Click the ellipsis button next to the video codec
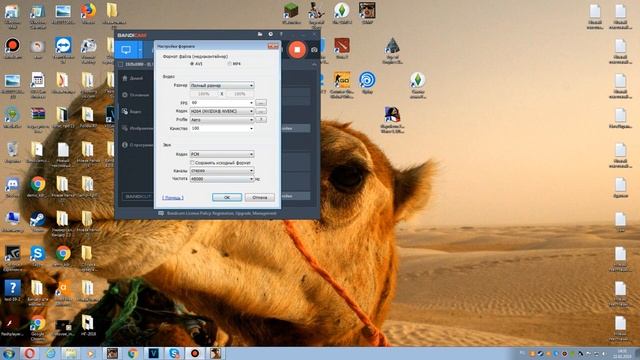The height and width of the screenshot is (360, 640). [261, 111]
